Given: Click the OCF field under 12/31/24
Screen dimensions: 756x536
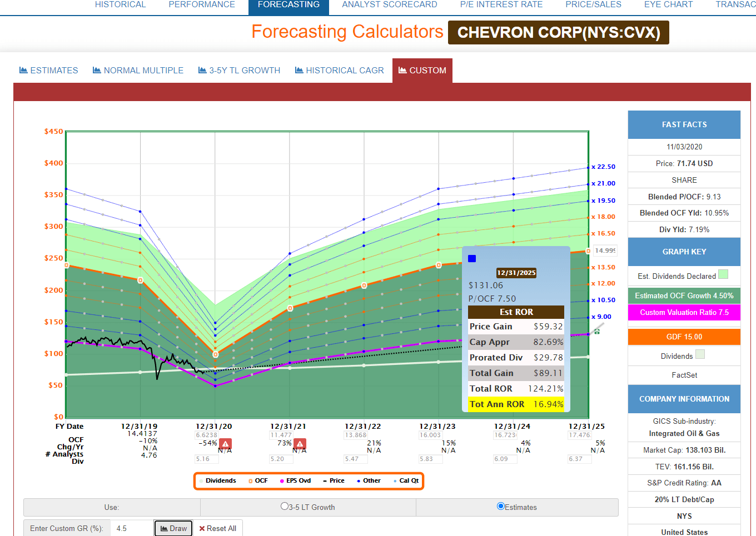Looking at the screenshot, I should [x=505, y=435].
